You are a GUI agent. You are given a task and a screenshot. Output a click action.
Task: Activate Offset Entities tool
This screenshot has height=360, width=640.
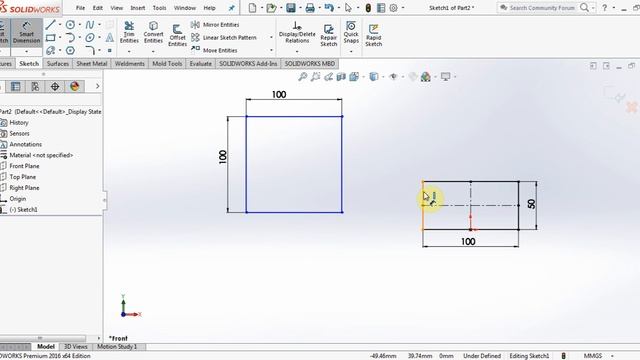(x=177, y=35)
